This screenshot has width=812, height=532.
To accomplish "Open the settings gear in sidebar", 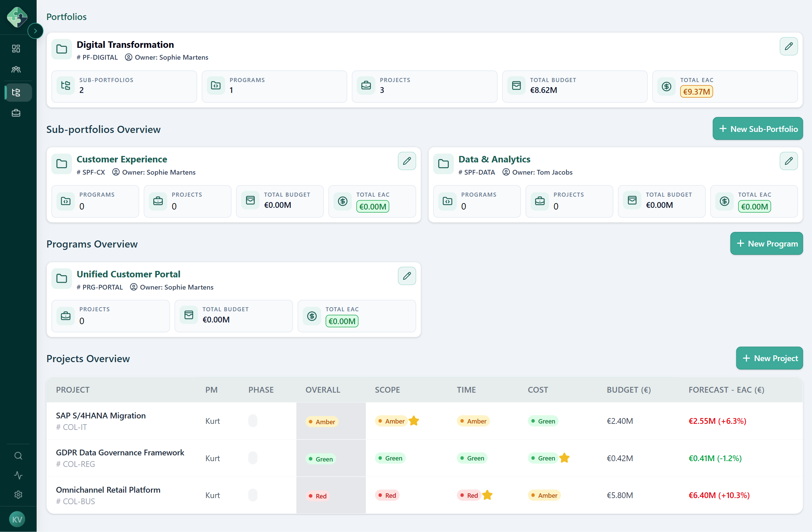I will pos(18,494).
